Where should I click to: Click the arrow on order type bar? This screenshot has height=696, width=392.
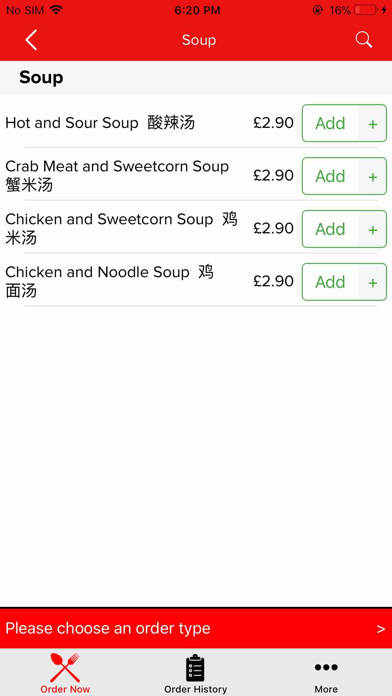coord(381,629)
